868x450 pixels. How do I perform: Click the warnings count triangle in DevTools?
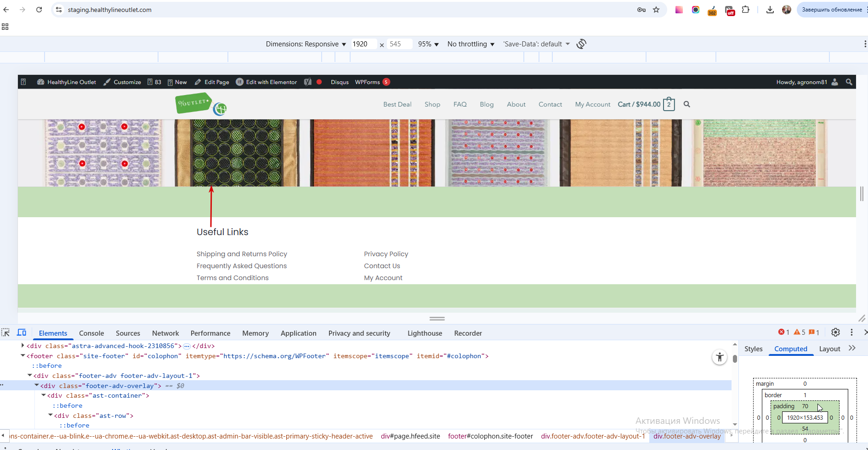click(x=800, y=332)
